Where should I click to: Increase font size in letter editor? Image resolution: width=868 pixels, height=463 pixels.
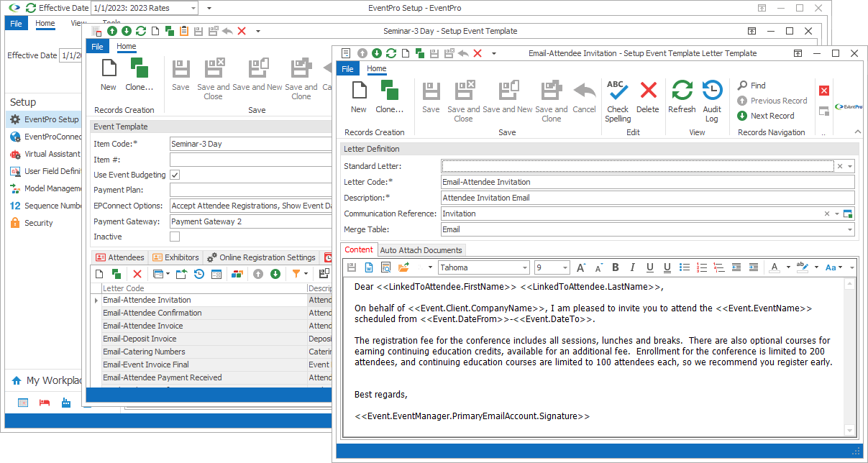[x=581, y=267]
